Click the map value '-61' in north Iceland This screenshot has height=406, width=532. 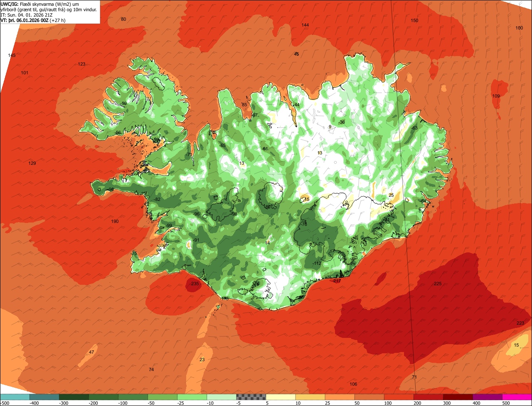pyautogui.click(x=265, y=149)
